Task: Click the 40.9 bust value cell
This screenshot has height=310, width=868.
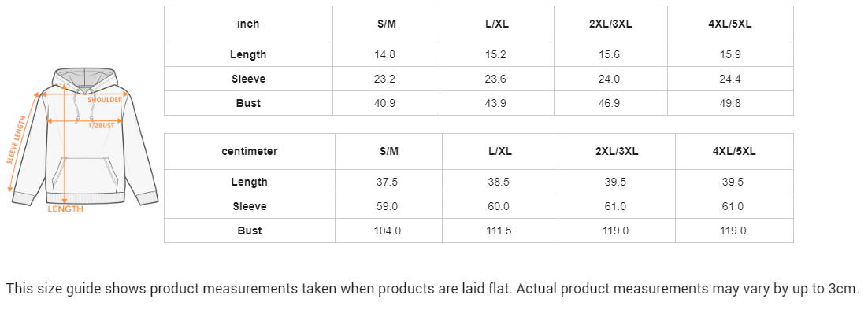Action: 387,103
